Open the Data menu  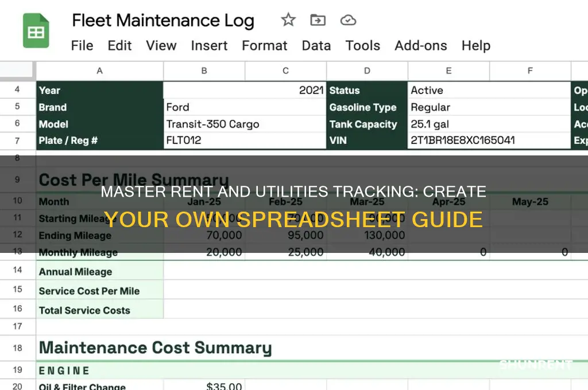316,46
